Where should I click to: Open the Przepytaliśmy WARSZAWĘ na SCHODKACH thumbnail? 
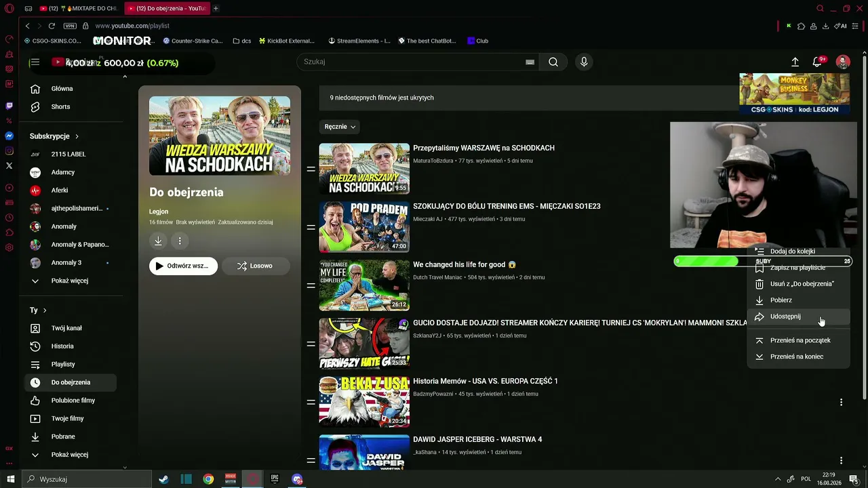(364, 169)
